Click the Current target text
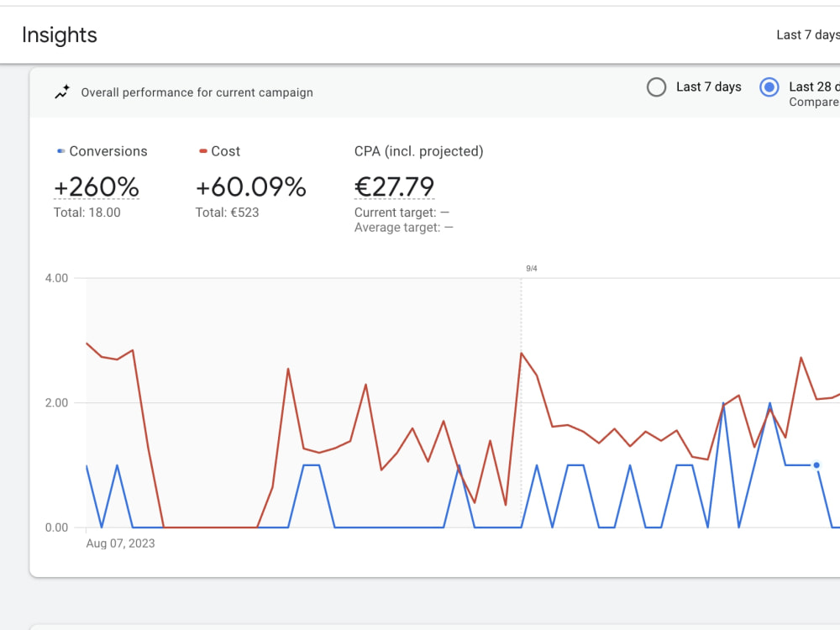Image resolution: width=840 pixels, height=630 pixels. 402,213
